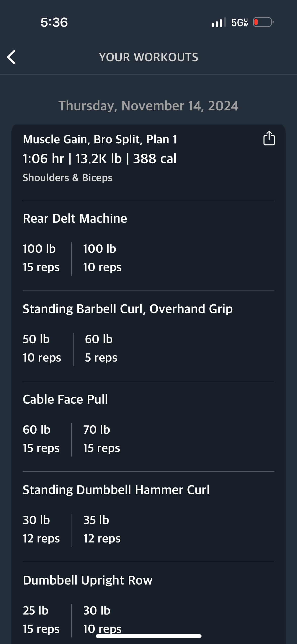Viewport: 297px width, 644px height.
Task: Open the Rear Delt Machine exercise
Action: tap(75, 218)
